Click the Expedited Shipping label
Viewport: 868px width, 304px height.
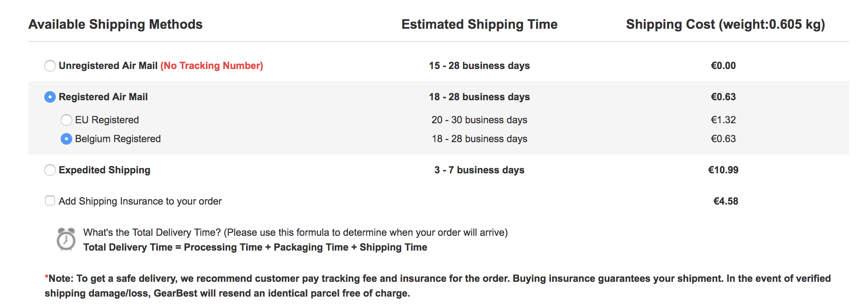tap(105, 170)
